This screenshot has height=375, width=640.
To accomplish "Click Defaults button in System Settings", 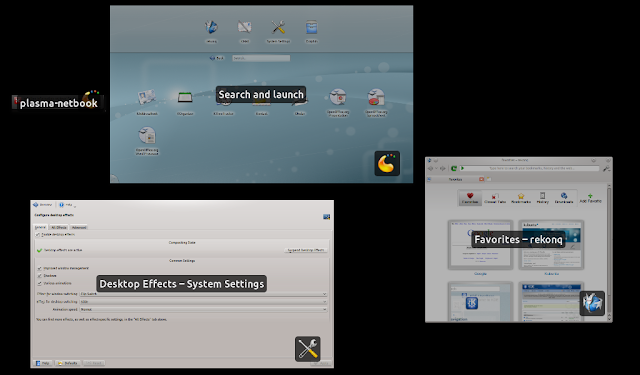I will point(67,363).
